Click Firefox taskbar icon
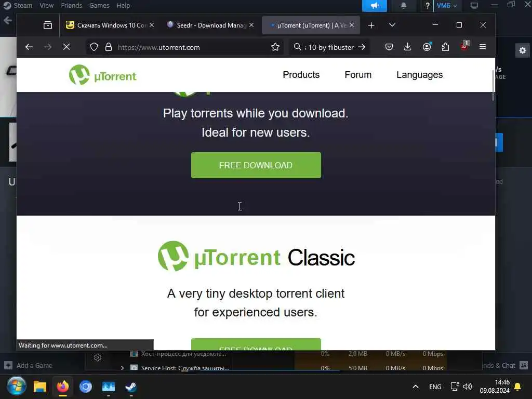 pos(63,387)
